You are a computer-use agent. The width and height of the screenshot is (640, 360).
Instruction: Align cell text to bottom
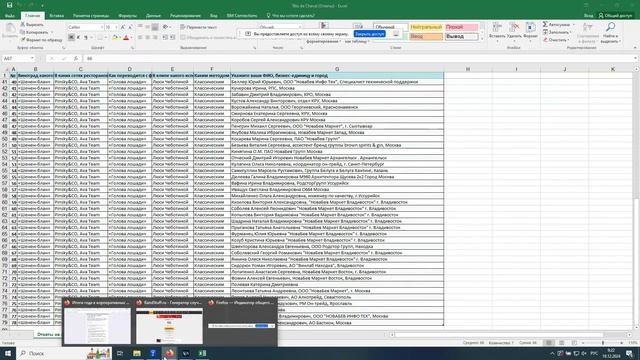click(x=155, y=27)
